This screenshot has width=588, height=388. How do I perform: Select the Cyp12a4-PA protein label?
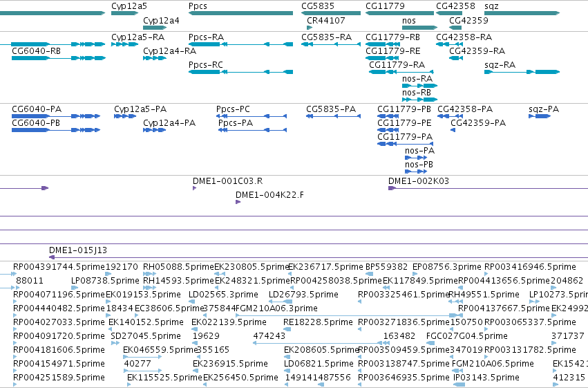169,123
